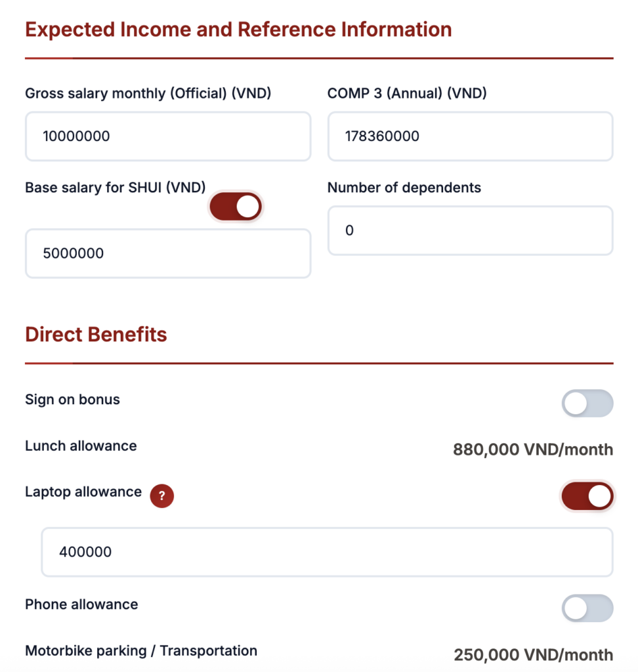Click the 880,000 VND/month lunch value

pos(532,450)
